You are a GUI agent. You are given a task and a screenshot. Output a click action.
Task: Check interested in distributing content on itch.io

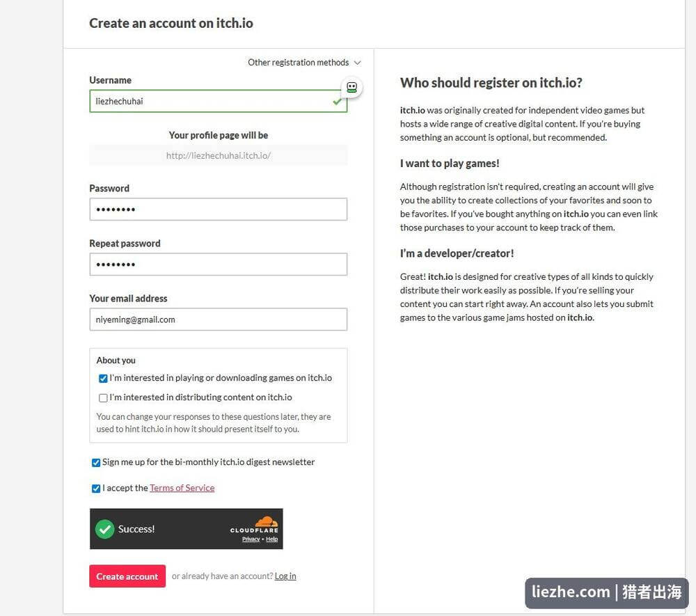point(103,397)
